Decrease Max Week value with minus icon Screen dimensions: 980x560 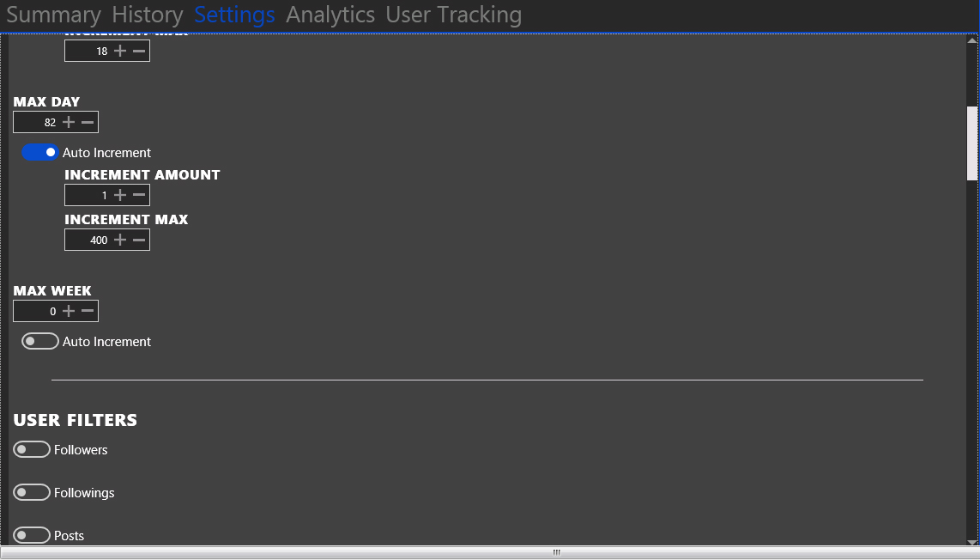(x=88, y=311)
